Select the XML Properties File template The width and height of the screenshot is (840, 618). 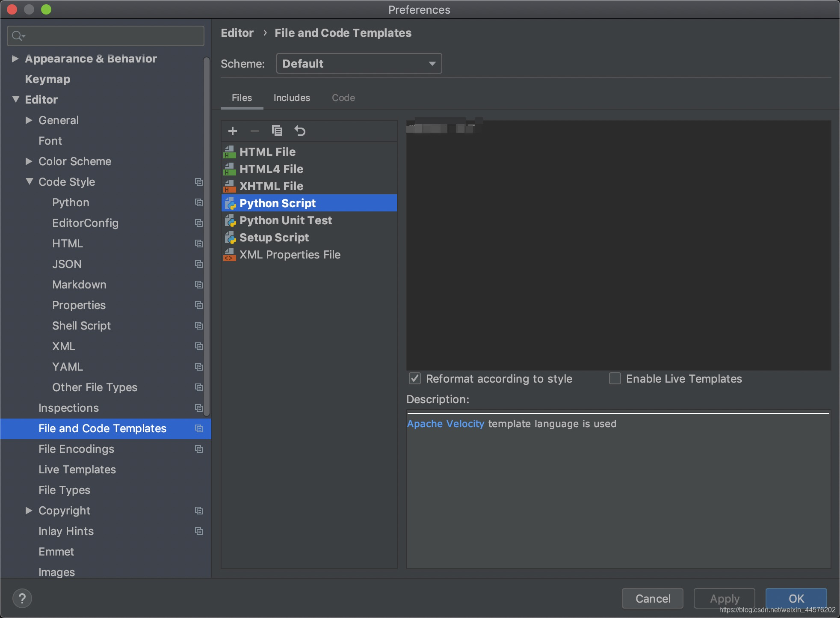tap(290, 255)
